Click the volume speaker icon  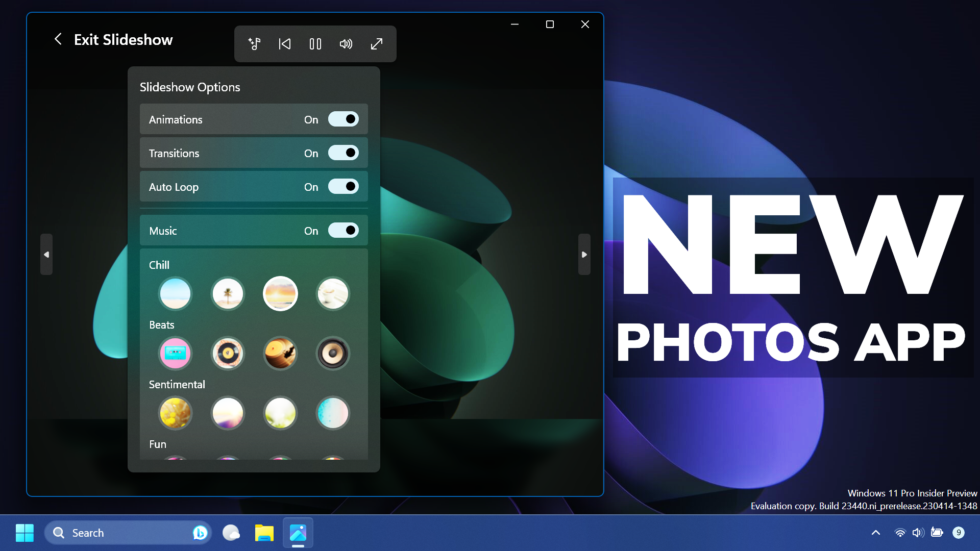[346, 44]
